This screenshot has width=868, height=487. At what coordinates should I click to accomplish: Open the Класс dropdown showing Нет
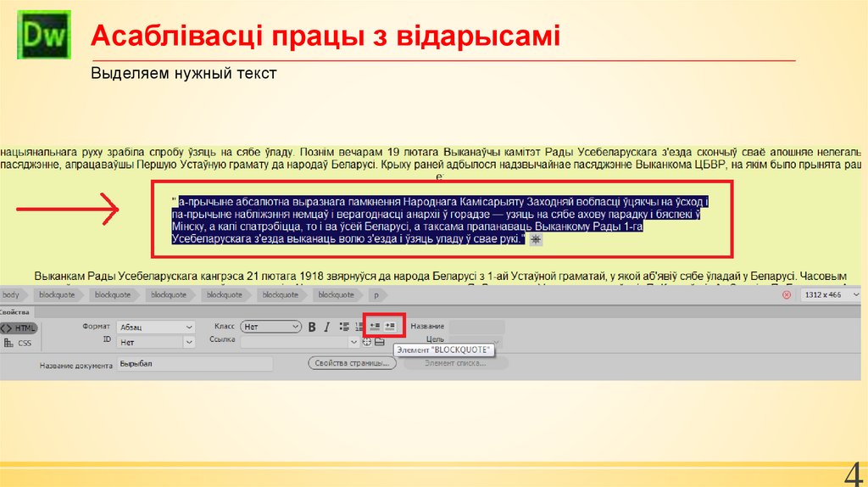(x=270, y=327)
